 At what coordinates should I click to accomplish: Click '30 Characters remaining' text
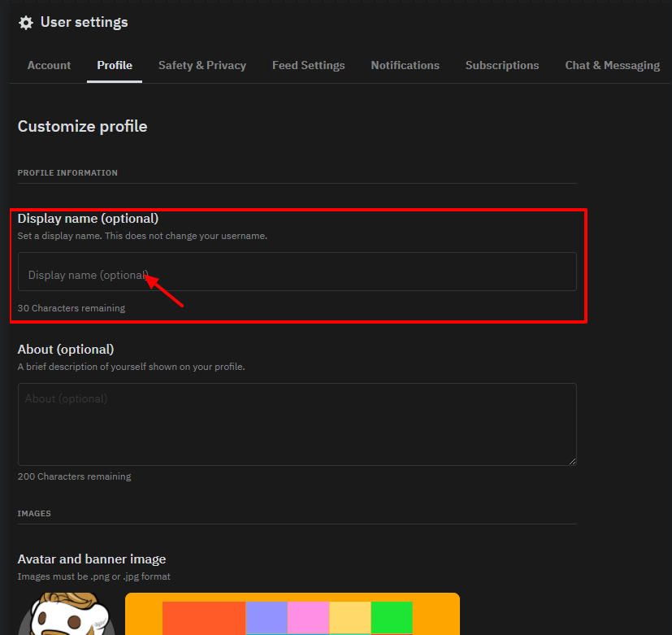pos(72,308)
